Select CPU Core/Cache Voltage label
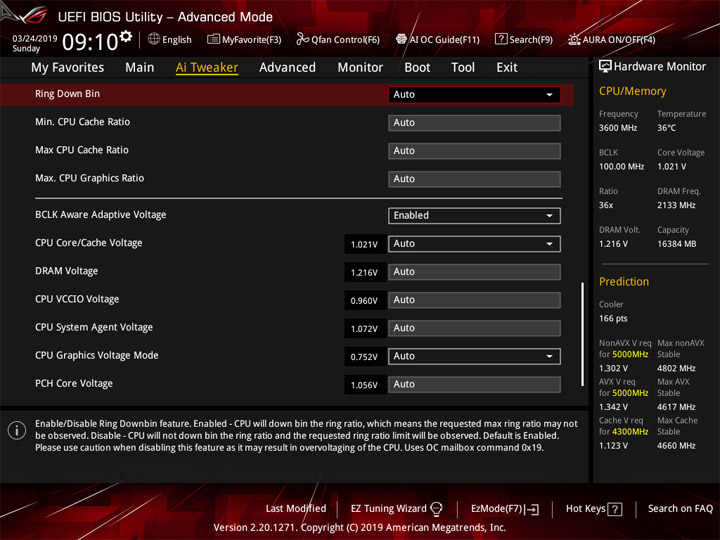 89,243
